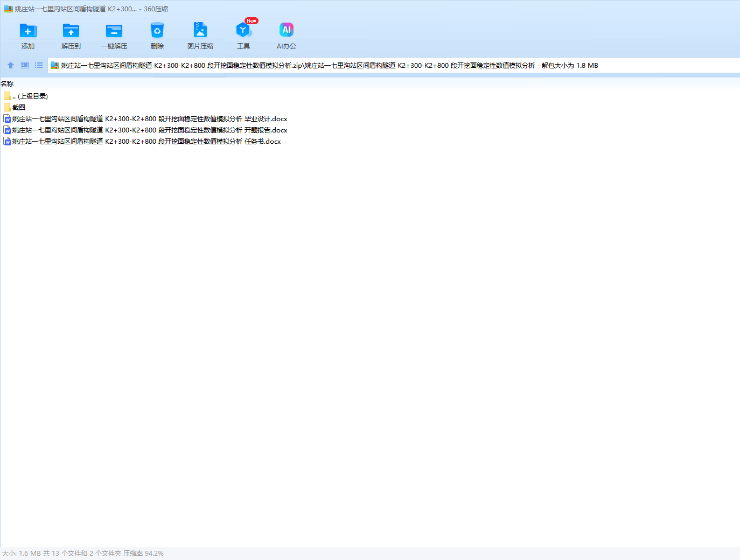740x560 pixels.
Task: Click the 名称 column header
Action: (x=7, y=84)
